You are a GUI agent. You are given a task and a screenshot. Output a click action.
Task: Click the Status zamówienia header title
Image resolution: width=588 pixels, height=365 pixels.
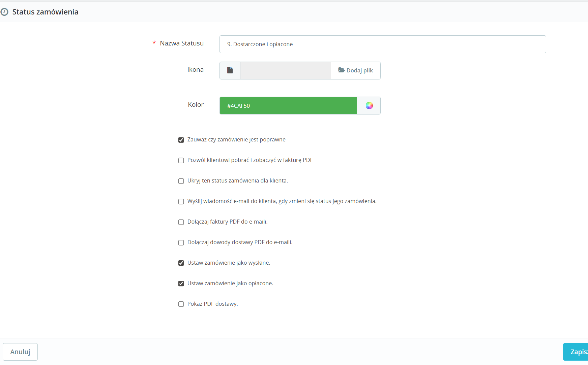[x=46, y=12]
